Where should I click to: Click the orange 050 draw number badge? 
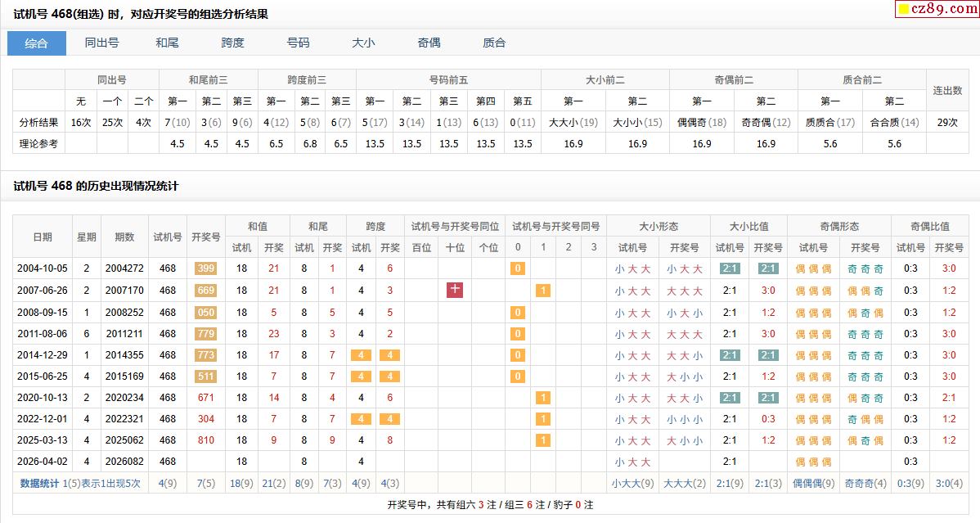click(206, 312)
